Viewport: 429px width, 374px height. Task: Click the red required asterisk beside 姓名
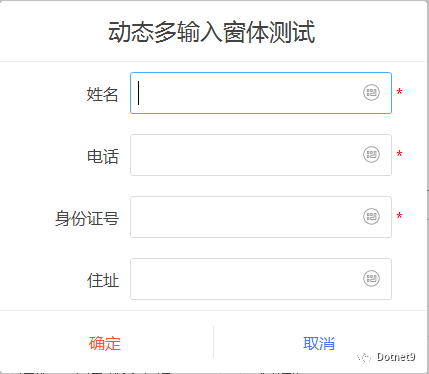click(x=399, y=92)
